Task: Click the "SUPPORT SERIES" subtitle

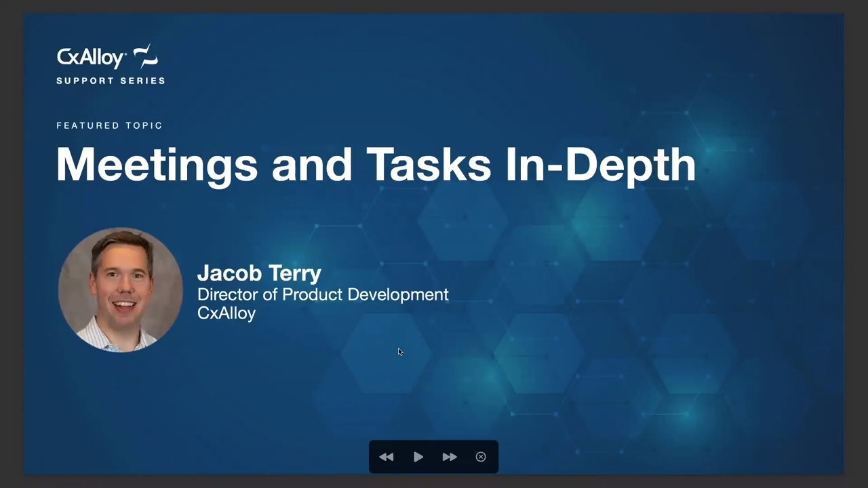Action: (x=111, y=81)
